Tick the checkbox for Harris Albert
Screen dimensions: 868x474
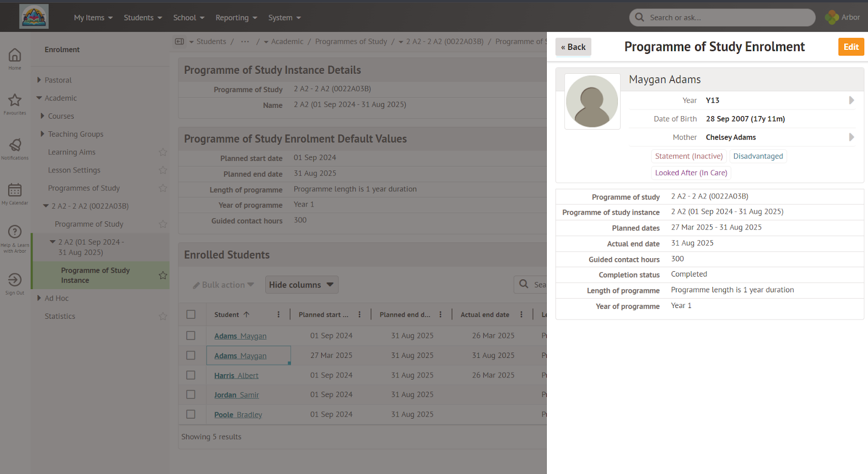(191, 375)
